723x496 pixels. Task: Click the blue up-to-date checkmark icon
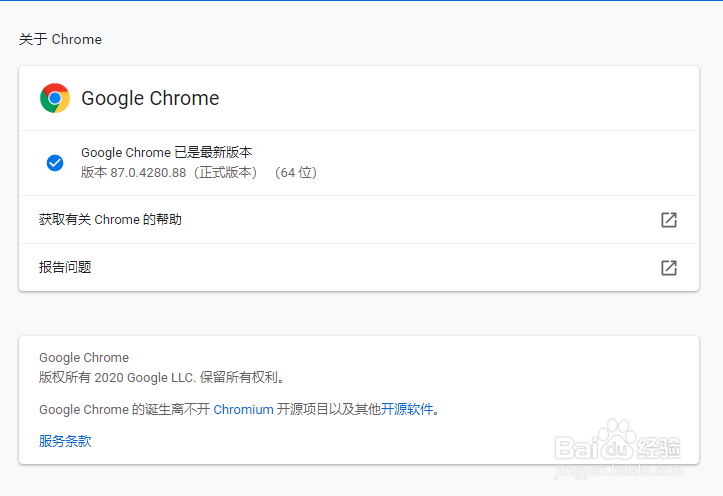pos(55,163)
